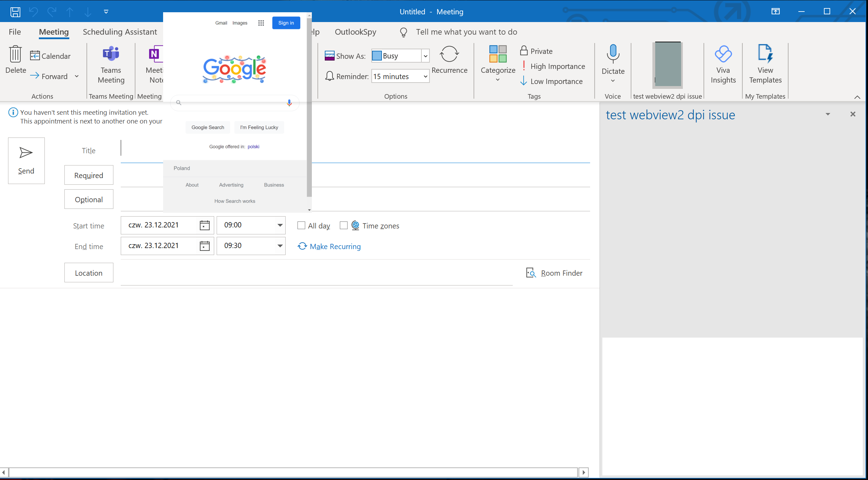Click the Undo arrow icon
The height and width of the screenshot is (480, 868).
34,12
